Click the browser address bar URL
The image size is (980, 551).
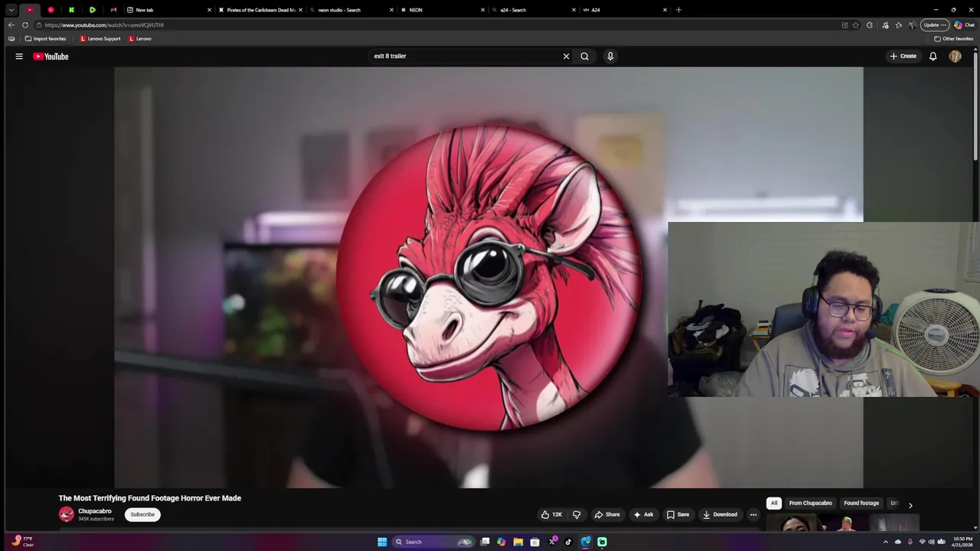tap(104, 24)
